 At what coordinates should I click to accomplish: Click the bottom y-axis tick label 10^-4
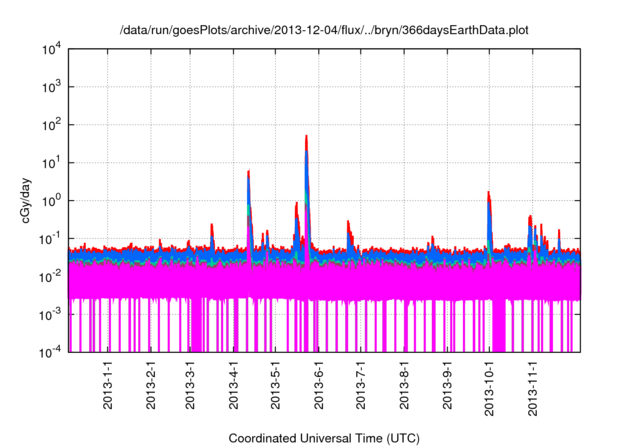[52, 352]
